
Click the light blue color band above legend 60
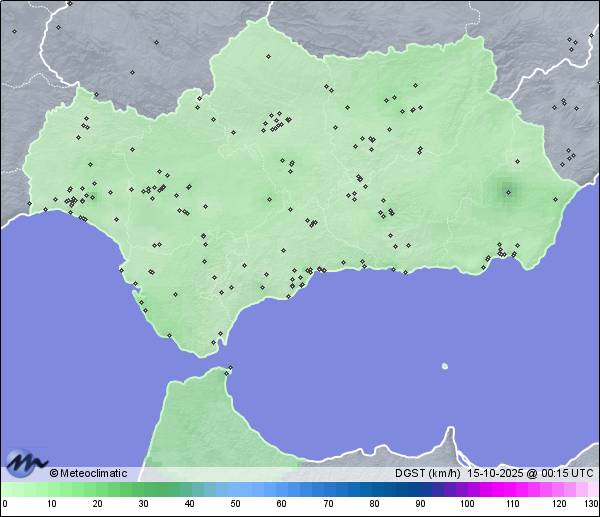click(x=281, y=489)
